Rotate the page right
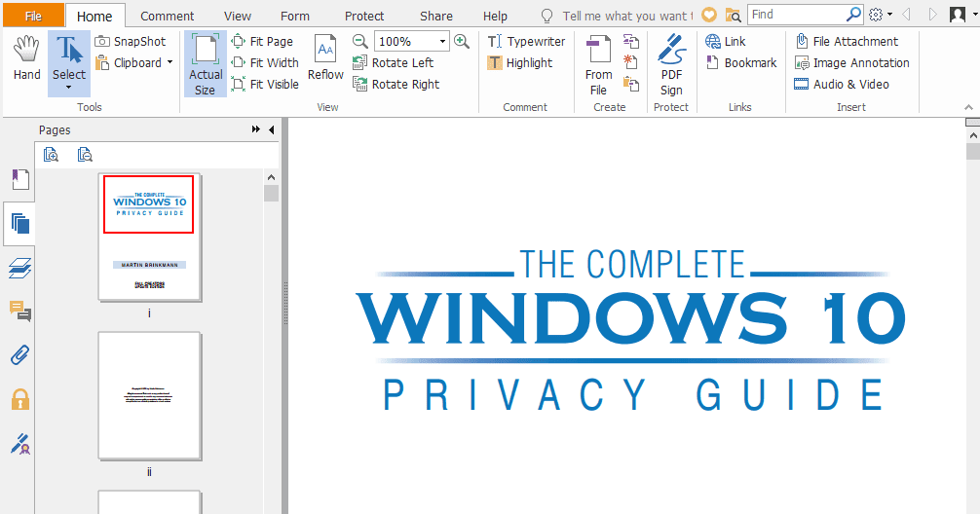The height and width of the screenshot is (514, 980). tap(396, 84)
